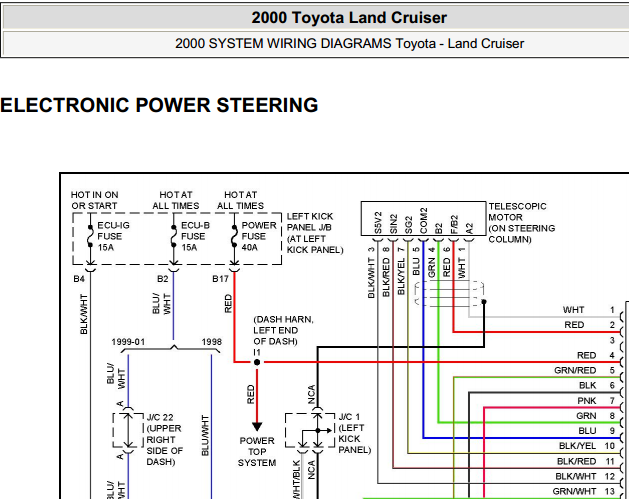Click the BLK pin 6 label
This screenshot has width=629, height=499.
pyautogui.click(x=588, y=385)
